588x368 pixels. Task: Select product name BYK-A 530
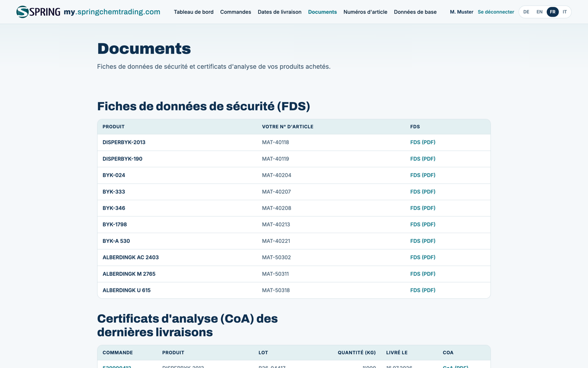[116, 241]
